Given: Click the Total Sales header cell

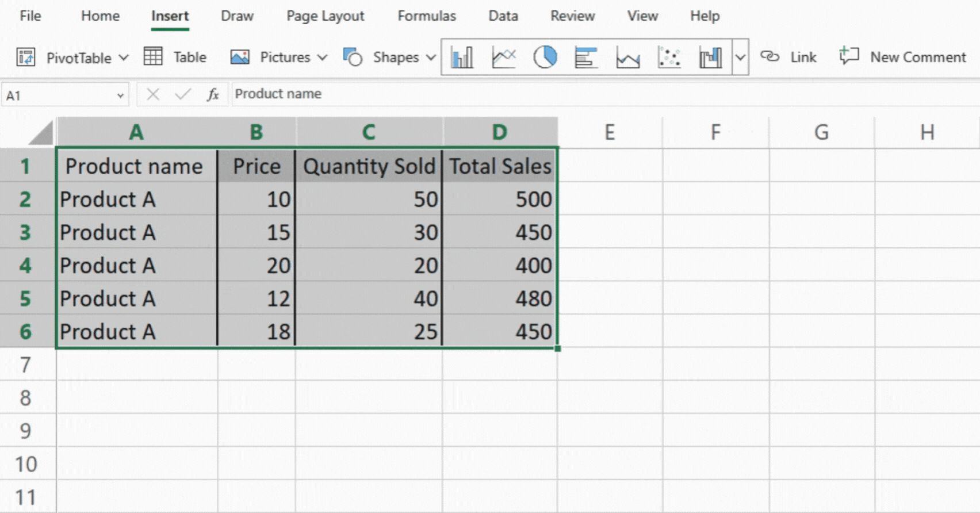Looking at the screenshot, I should tap(500, 166).
